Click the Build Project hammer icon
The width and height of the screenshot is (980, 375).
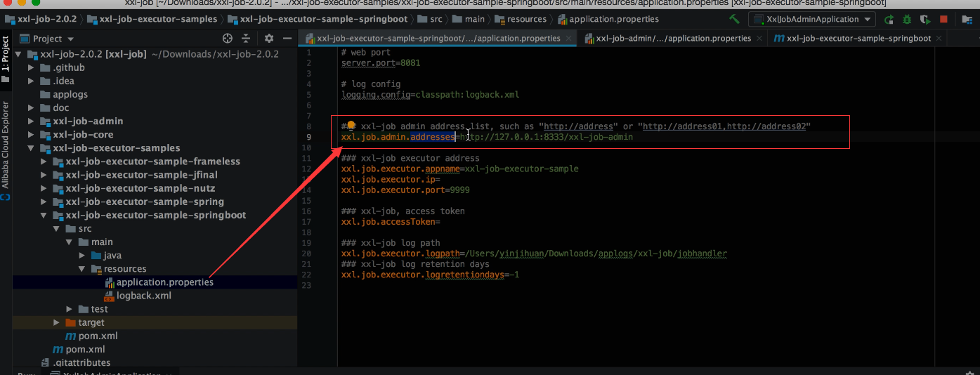734,20
